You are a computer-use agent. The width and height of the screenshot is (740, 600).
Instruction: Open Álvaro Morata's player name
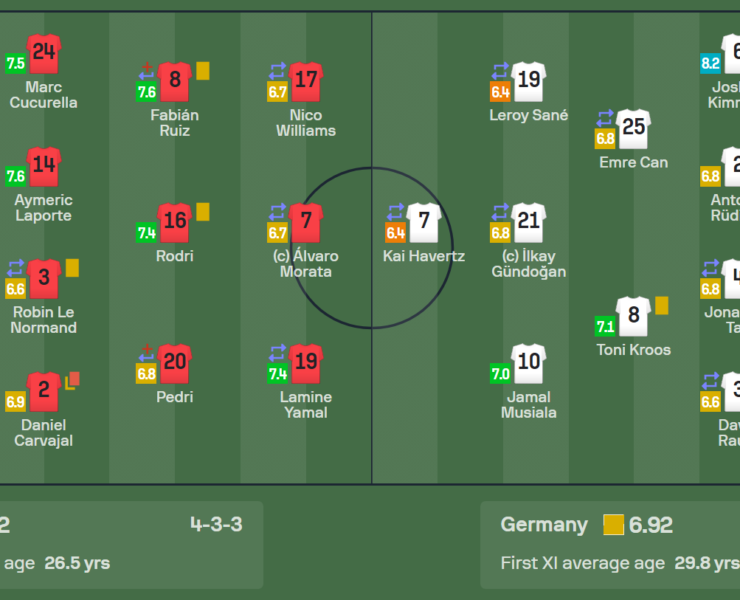pos(309,264)
